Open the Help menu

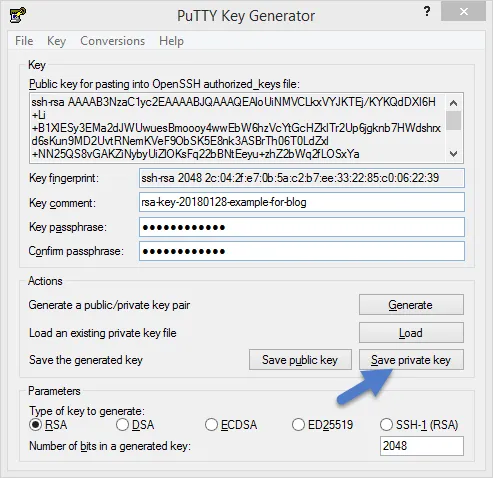[x=171, y=41]
